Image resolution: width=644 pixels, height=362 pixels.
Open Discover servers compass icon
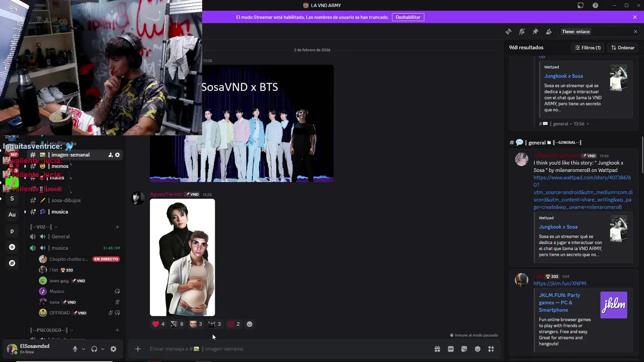pos(12,263)
